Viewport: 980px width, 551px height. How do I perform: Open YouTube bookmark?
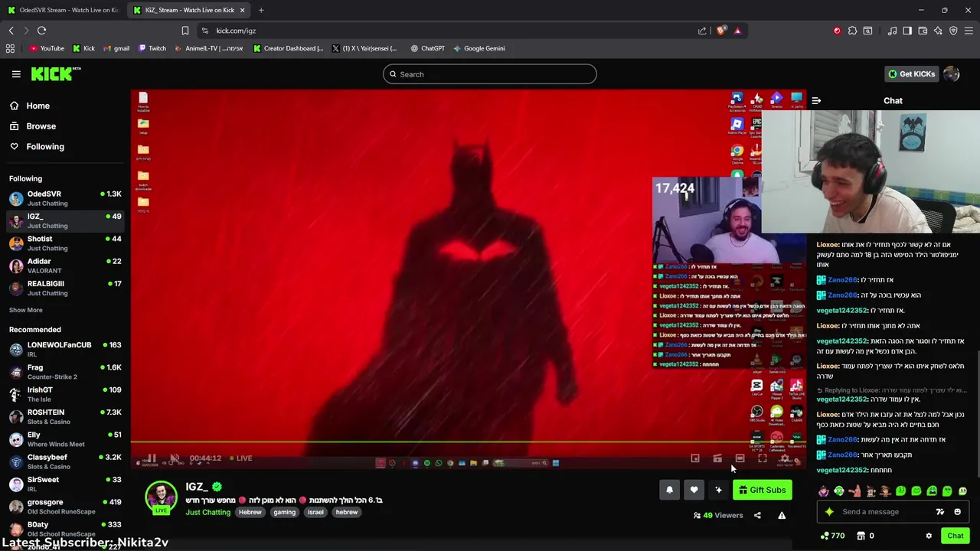coord(46,48)
